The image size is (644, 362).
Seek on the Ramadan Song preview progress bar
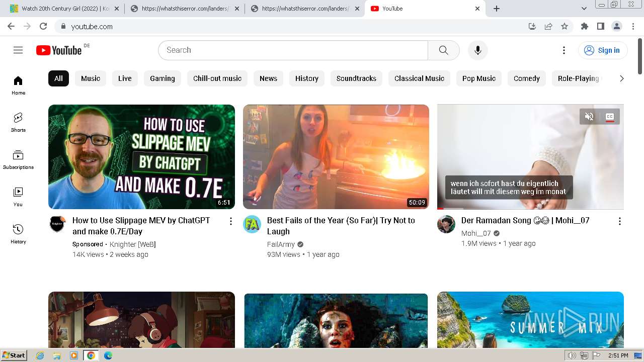coord(530,208)
